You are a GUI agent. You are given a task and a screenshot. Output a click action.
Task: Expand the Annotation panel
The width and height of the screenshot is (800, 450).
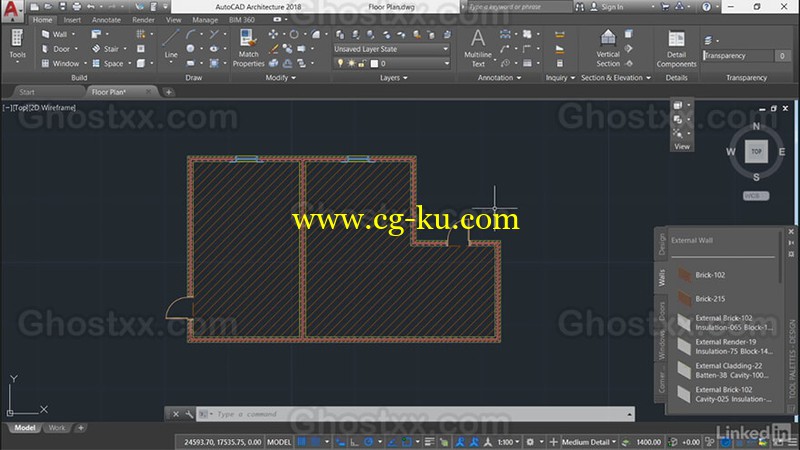[x=499, y=78]
